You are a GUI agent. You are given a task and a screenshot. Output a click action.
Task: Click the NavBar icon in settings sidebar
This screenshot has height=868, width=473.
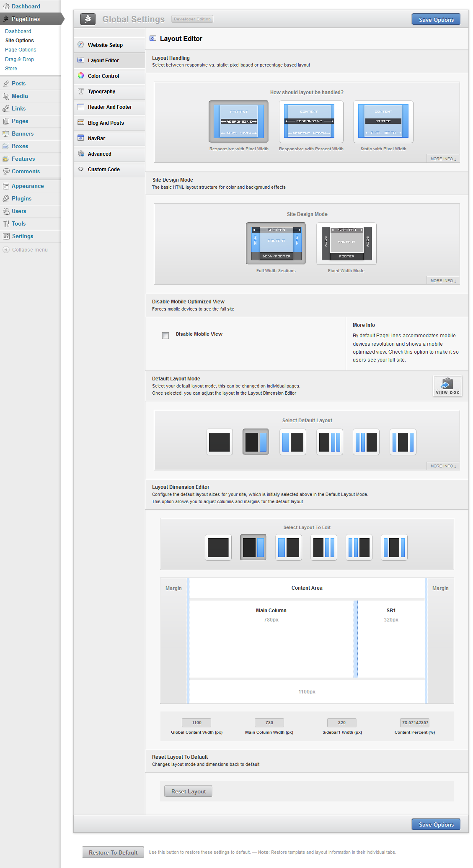point(81,138)
